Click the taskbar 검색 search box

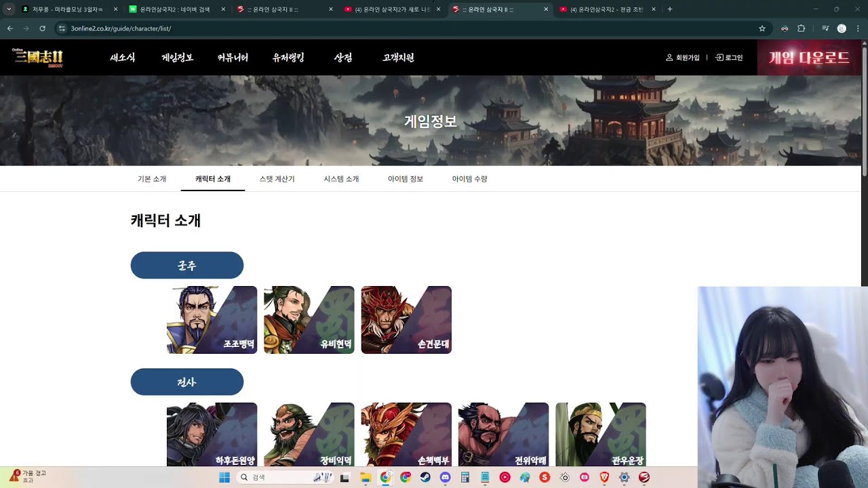click(x=286, y=477)
